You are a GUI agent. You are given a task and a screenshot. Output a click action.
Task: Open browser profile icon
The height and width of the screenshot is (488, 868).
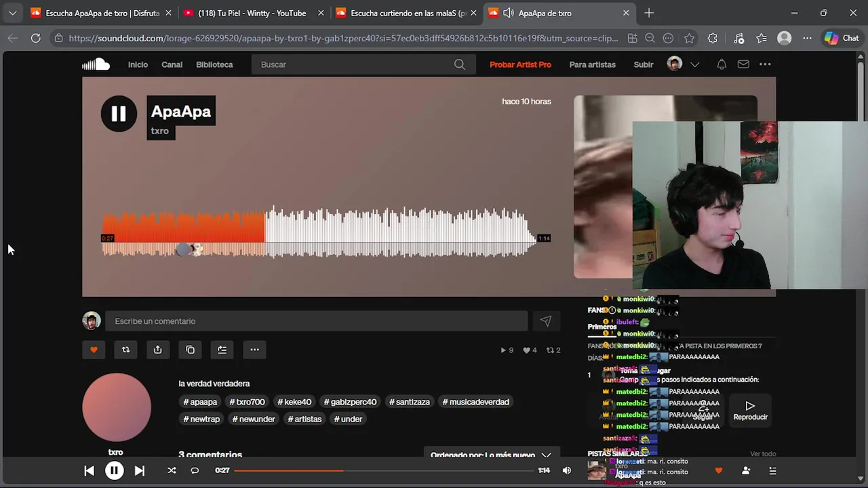(x=785, y=39)
